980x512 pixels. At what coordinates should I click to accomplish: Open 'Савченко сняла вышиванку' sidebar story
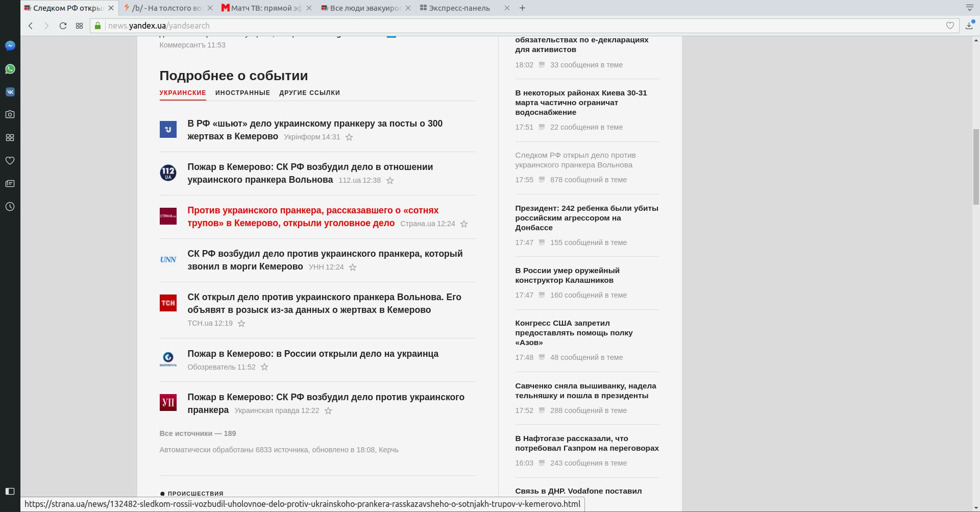585,391
